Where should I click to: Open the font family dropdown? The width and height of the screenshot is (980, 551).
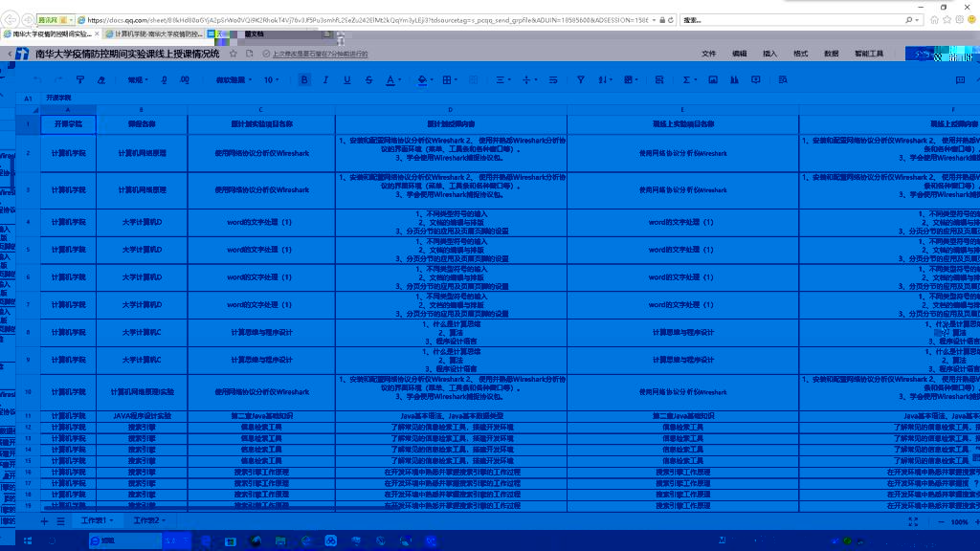[234, 80]
